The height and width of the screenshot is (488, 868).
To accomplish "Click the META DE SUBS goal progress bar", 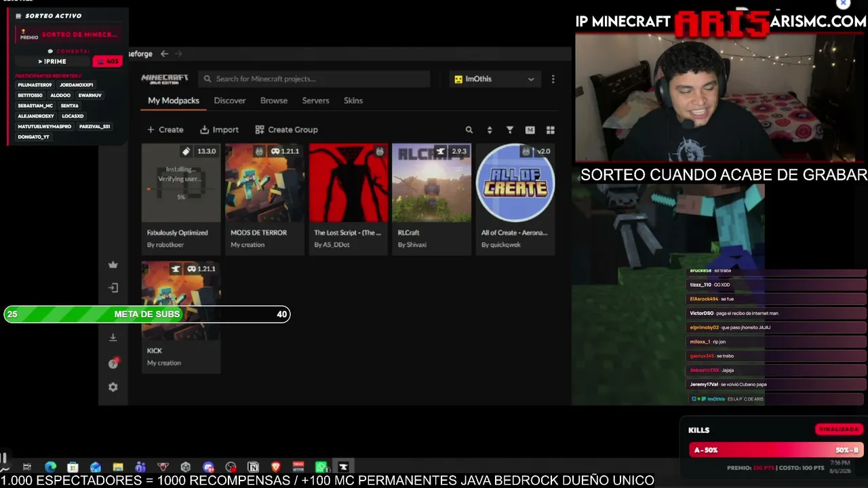I will [147, 314].
